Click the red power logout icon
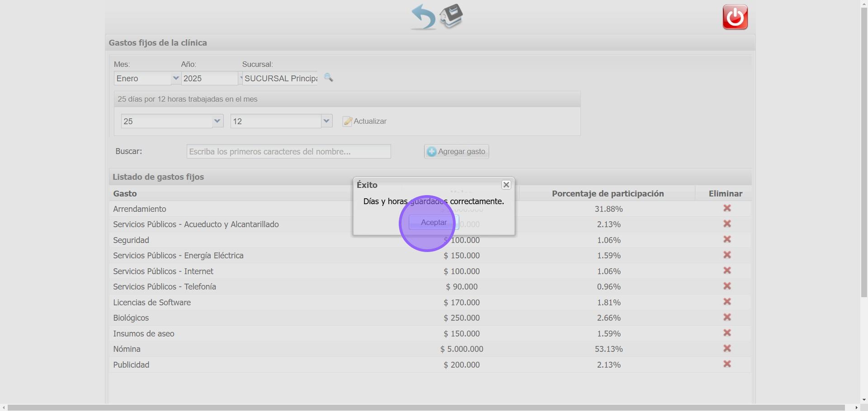This screenshot has height=411, width=868. pos(735,17)
